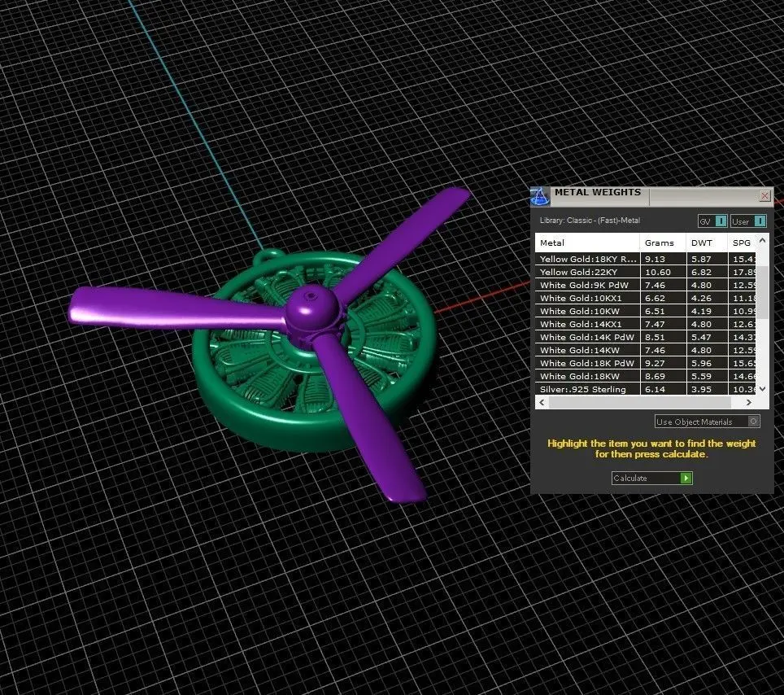Toggle the User library switch
The height and width of the screenshot is (695, 784).
pyautogui.click(x=748, y=221)
